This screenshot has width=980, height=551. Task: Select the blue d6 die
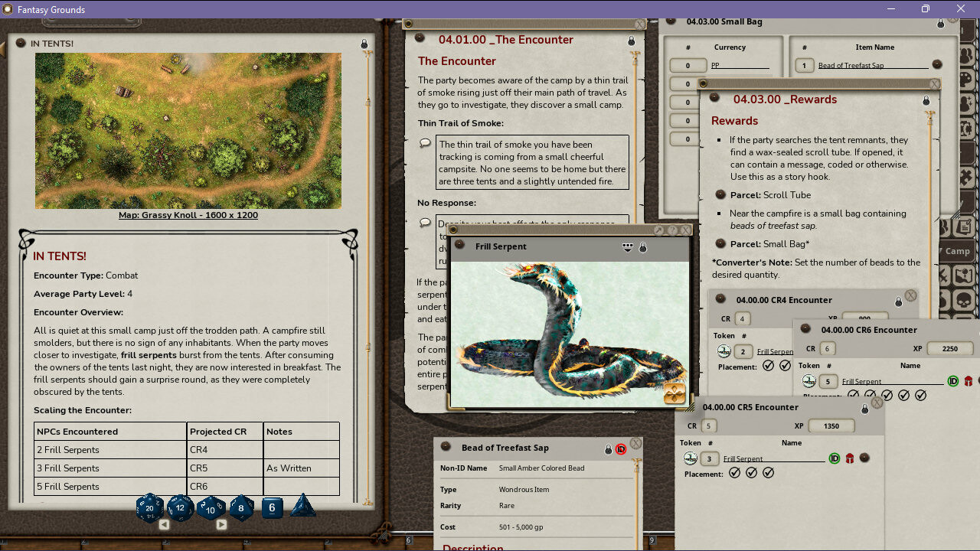tap(272, 507)
